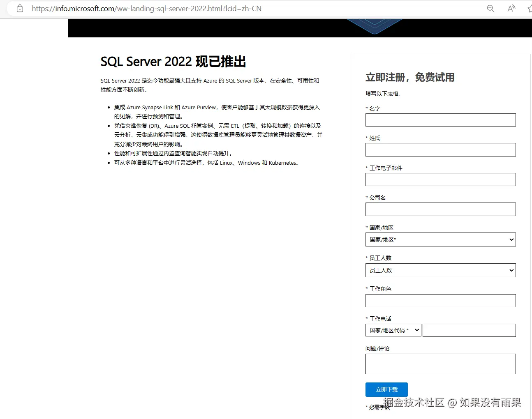532x419 pixels.
Task: Click the site lock icon in address bar
Action: 20,8
